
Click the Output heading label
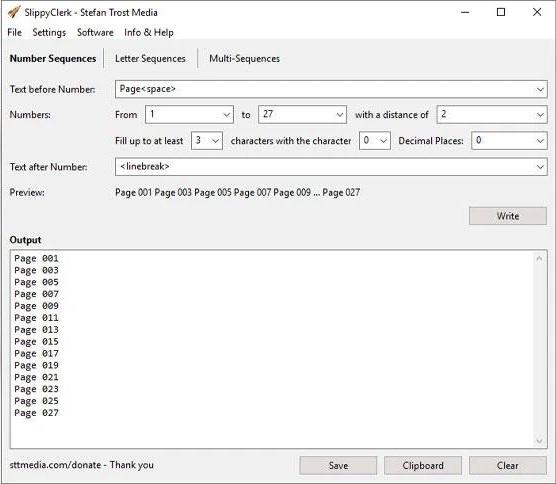[26, 240]
